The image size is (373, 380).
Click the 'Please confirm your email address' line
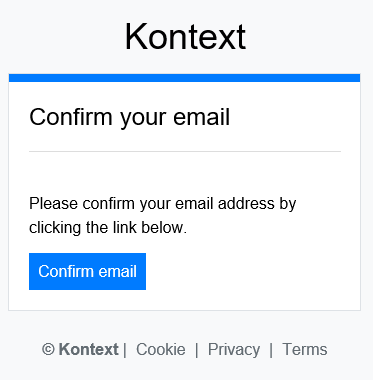tap(163, 204)
